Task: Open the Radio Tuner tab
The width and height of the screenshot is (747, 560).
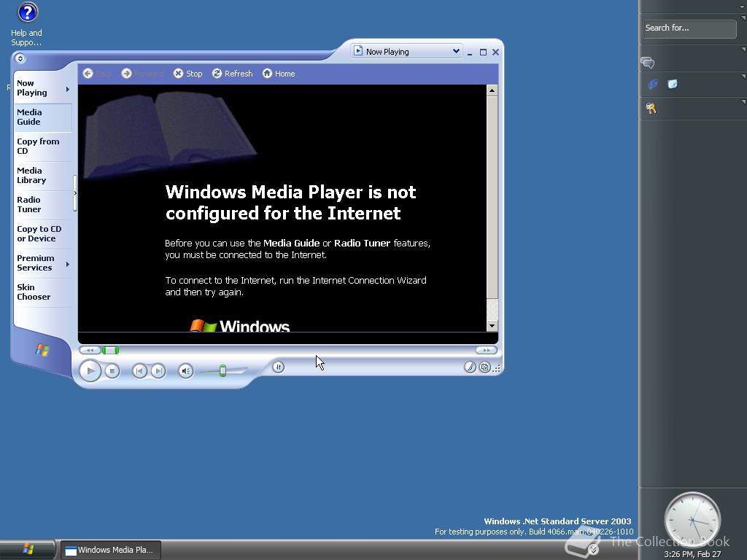Action: 43,205
